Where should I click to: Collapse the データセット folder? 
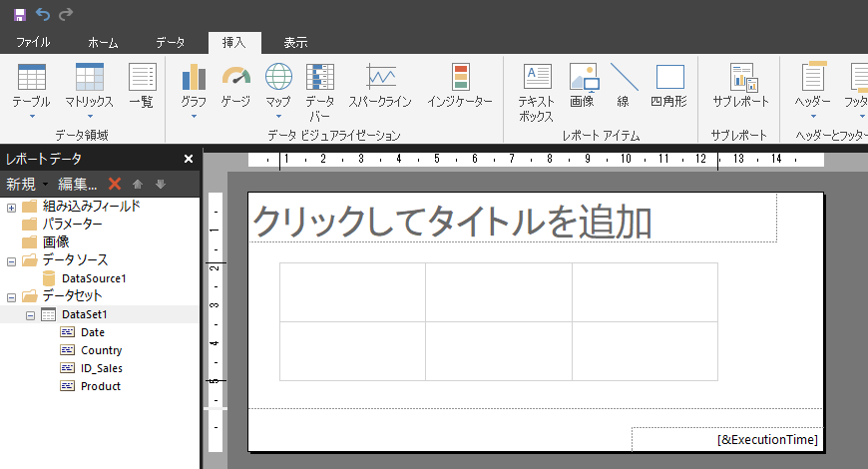11,297
